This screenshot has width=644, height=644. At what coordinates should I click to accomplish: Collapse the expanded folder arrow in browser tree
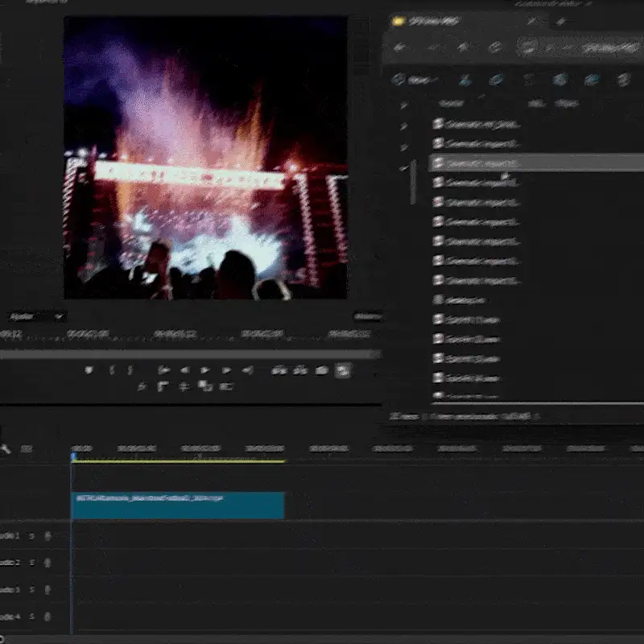coord(403,167)
